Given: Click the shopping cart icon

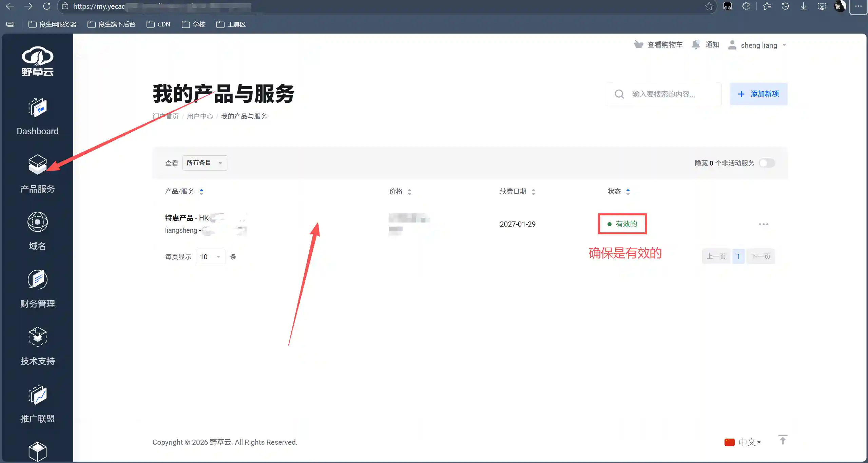Looking at the screenshot, I should pos(638,45).
